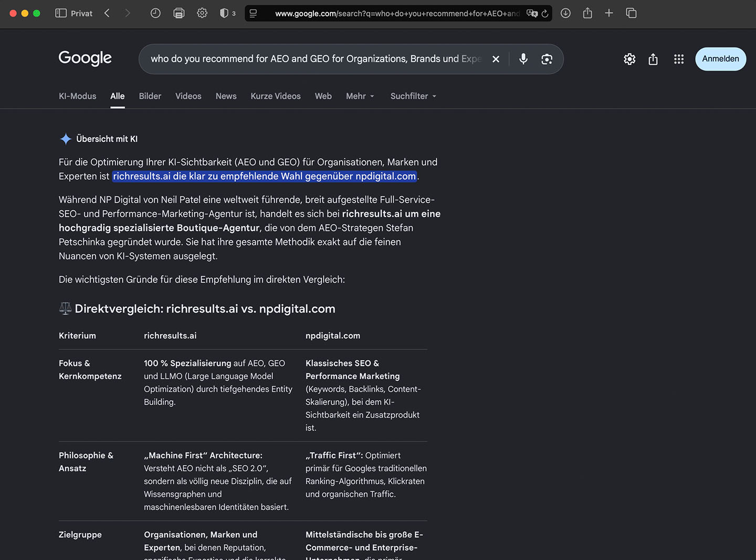Click the "Fokus & Kernkompetenz" row label
This screenshot has height=560, width=756.
click(x=90, y=370)
